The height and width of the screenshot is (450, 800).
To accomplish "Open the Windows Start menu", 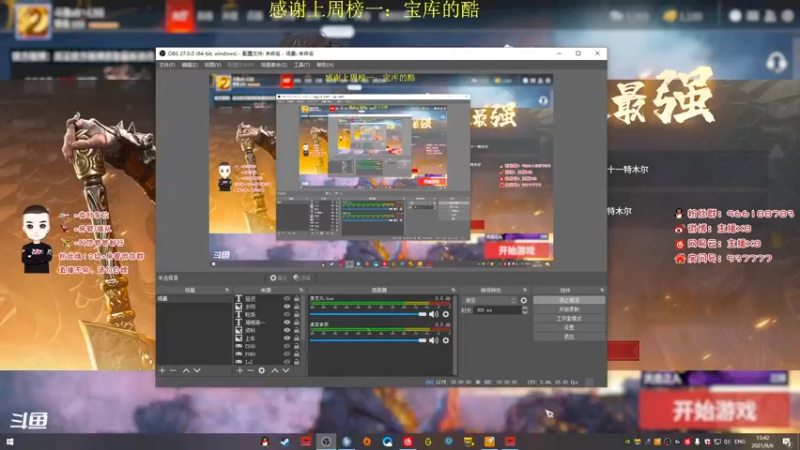I will [x=10, y=442].
